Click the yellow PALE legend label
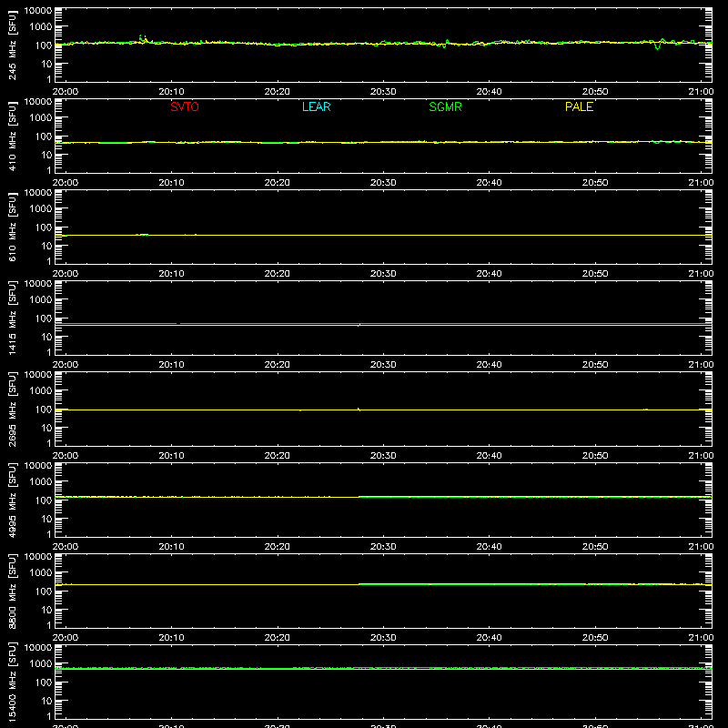The width and height of the screenshot is (728, 728). [579, 106]
